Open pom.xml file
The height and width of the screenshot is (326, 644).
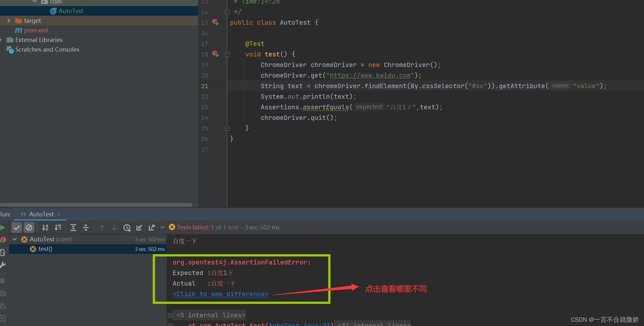click(36, 30)
